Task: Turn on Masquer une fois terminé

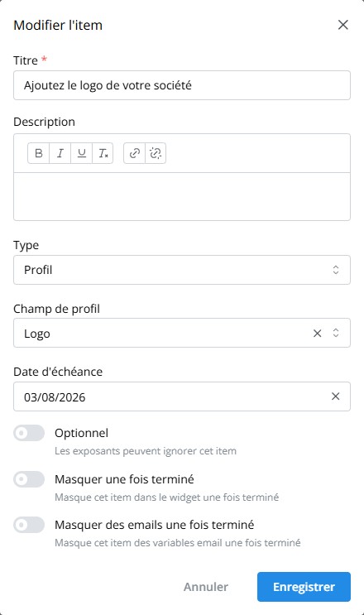Action: click(x=29, y=479)
